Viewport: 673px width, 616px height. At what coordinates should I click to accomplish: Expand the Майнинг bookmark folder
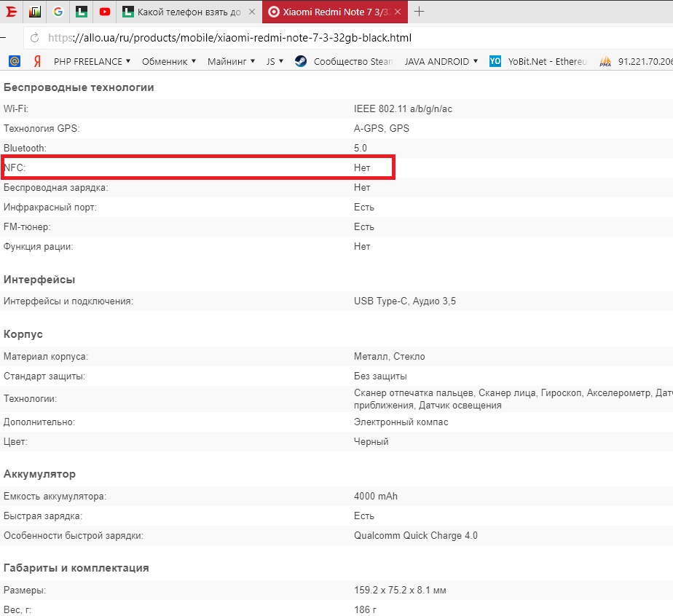click(231, 61)
